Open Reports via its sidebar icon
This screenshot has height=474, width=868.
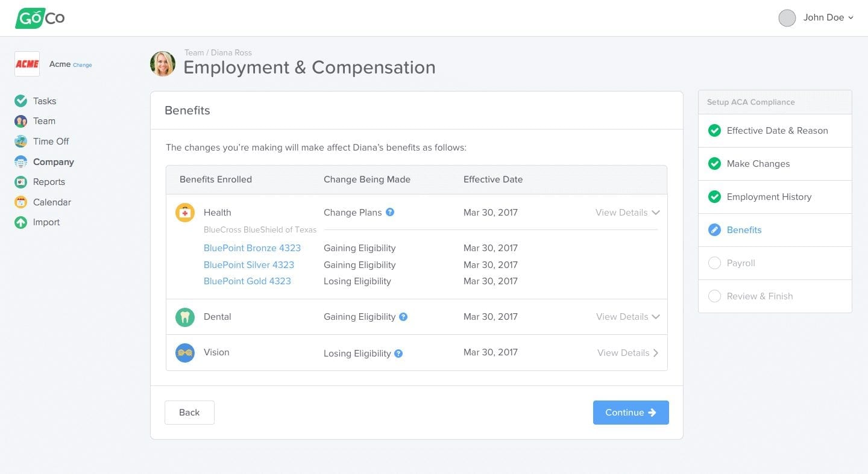(x=20, y=181)
